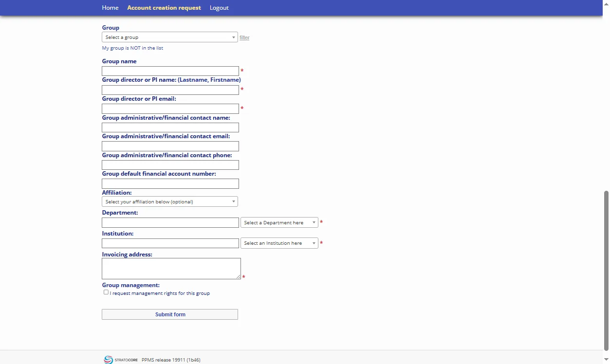Viewport: 610px width, 364px height.
Task: Focus the administrative contact phone field
Action: 170,165
